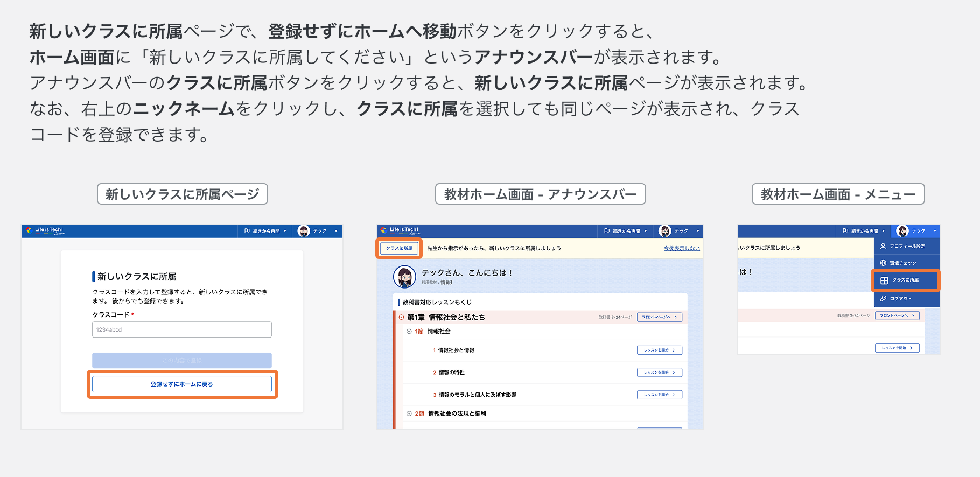Collapse the 1節 情報社会 section
Image resolution: width=980 pixels, height=477 pixels.
[409, 332]
